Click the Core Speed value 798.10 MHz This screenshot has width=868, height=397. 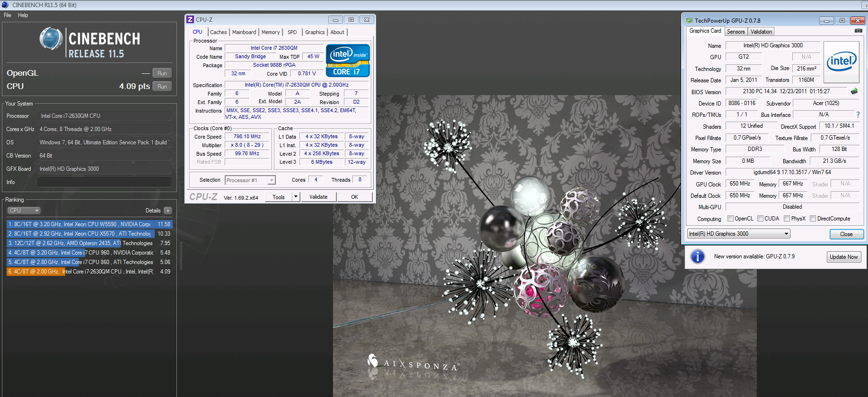247,137
